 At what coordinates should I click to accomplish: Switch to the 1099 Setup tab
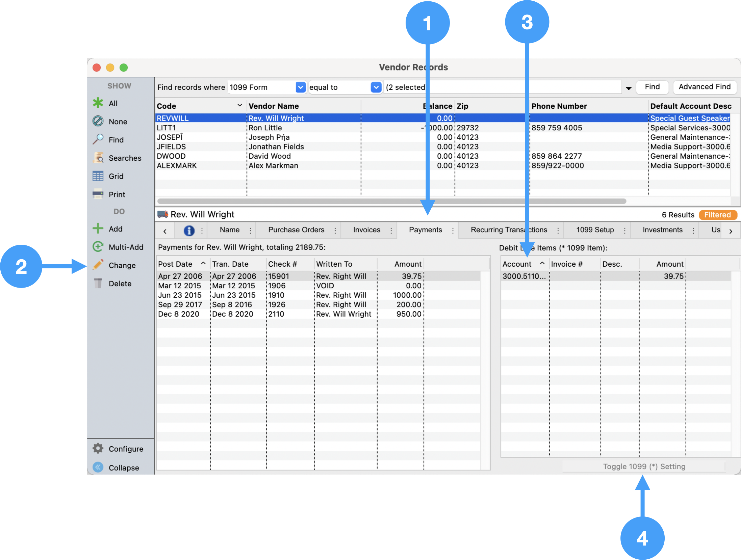(595, 230)
